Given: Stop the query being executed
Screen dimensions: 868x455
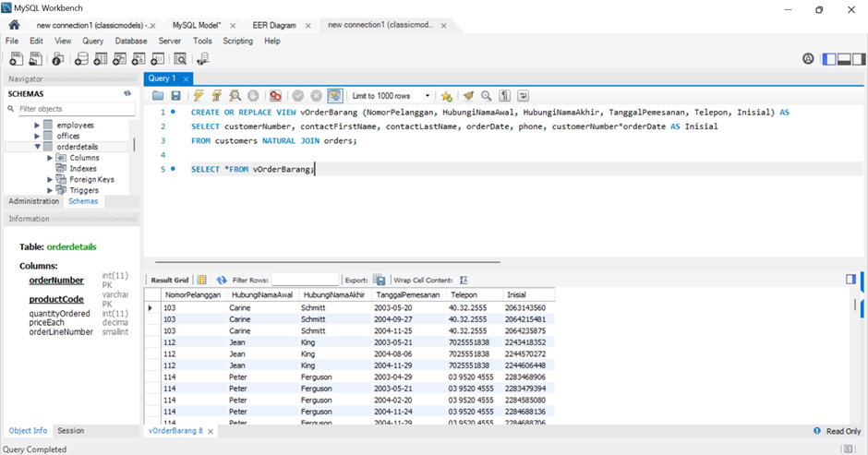Looking at the screenshot, I should (253, 96).
